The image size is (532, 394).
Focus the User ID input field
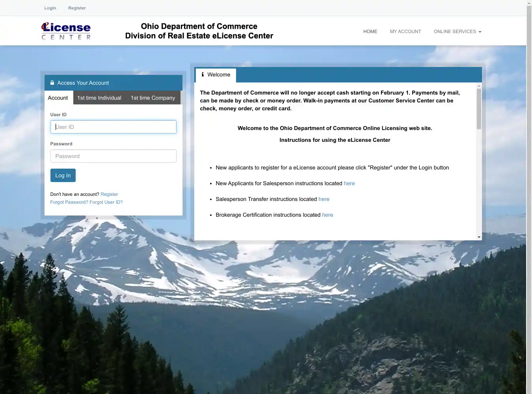pyautogui.click(x=113, y=127)
